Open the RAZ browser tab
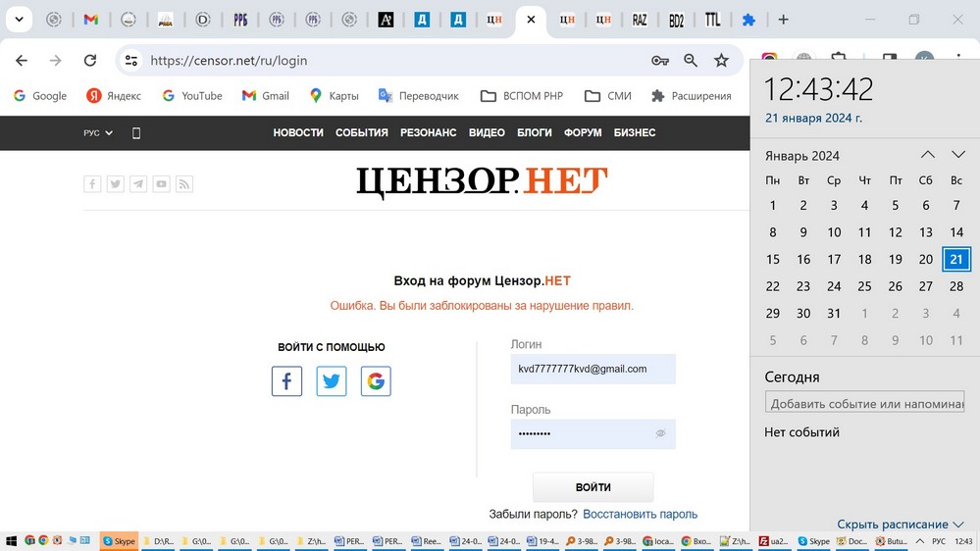 [640, 20]
